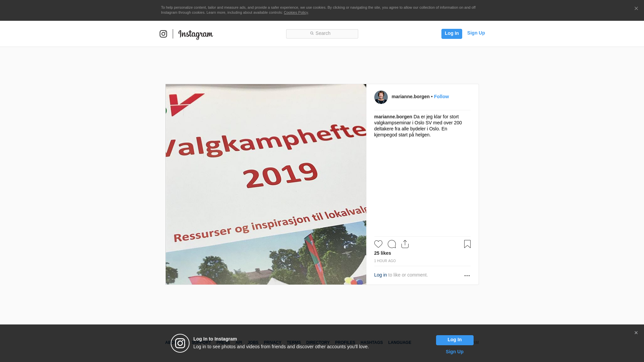644x362 pixels.
Task: Close the Log In to Instagram bar
Action: 636,333
